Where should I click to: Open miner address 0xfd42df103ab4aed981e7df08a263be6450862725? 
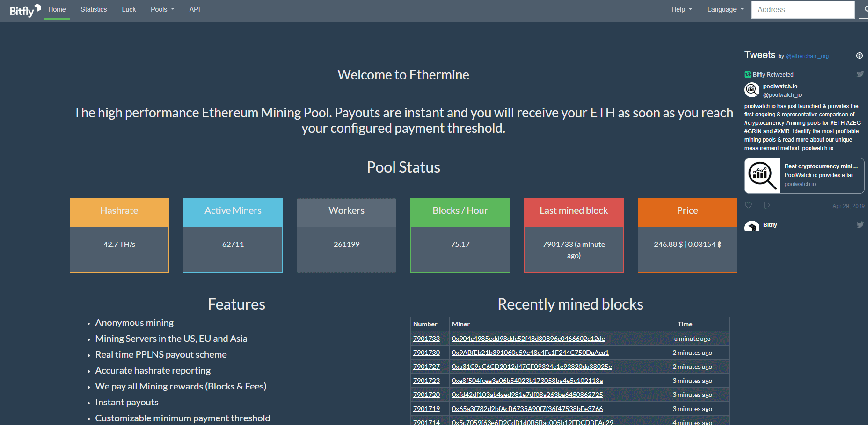click(527, 395)
